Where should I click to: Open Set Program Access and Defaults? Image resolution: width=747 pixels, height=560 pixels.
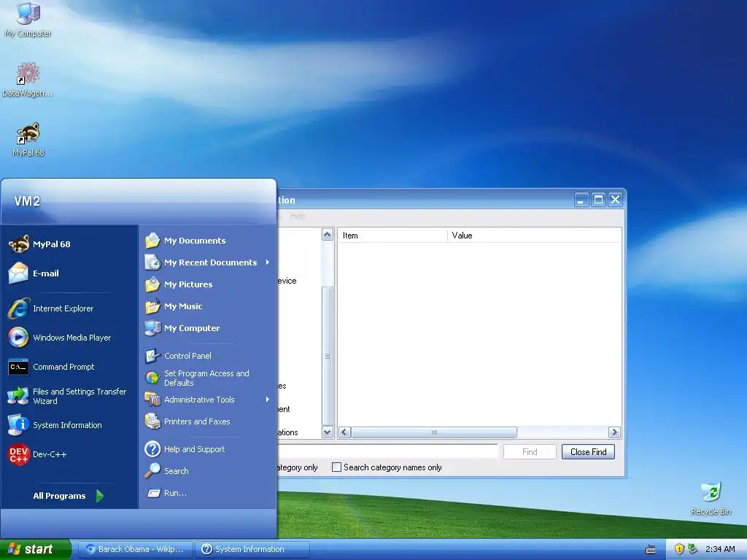click(207, 378)
